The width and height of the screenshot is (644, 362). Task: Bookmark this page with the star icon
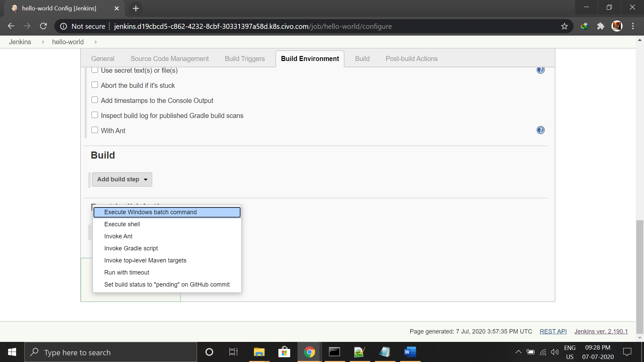(x=565, y=26)
